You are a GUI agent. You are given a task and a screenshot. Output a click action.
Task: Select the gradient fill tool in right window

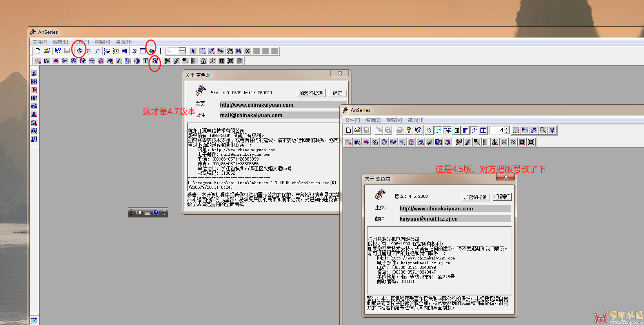[x=485, y=142]
